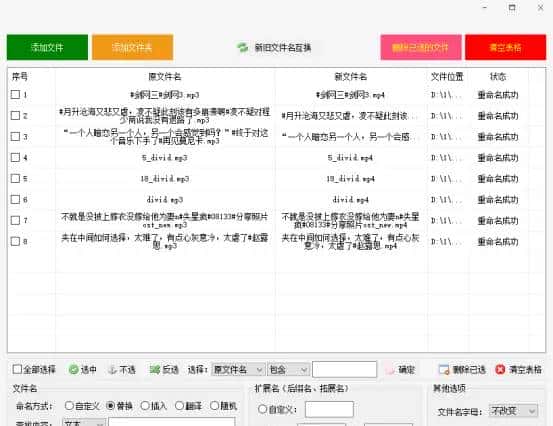The height and width of the screenshot is (426, 553).
Task: Click the green 选中 check icon
Action: [74, 370]
